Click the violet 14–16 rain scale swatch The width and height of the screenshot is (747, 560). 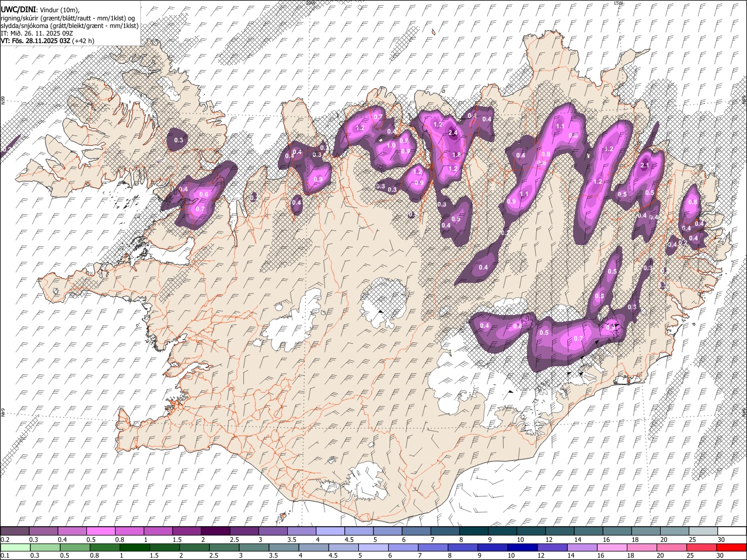(581, 547)
